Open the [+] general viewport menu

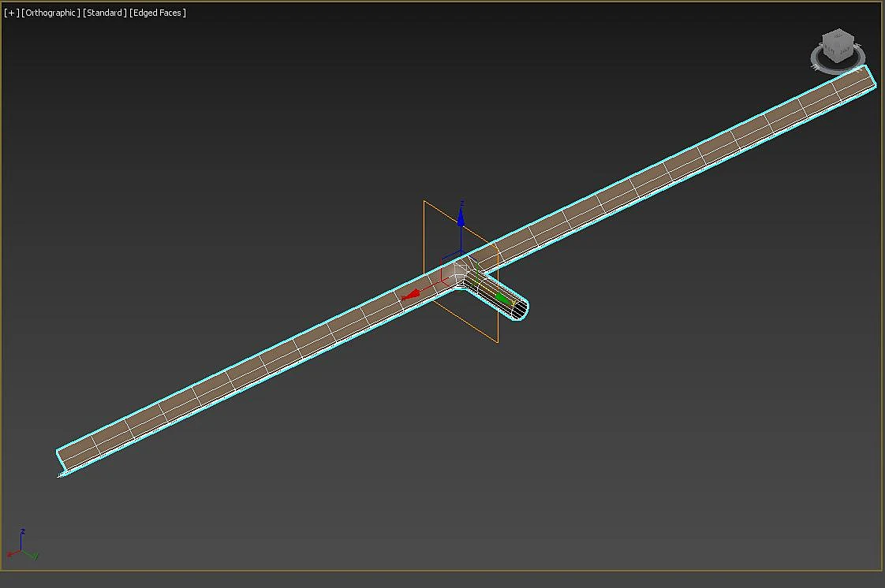[x=11, y=13]
